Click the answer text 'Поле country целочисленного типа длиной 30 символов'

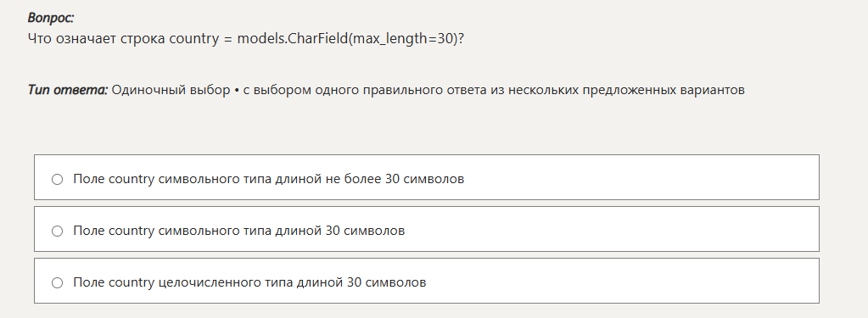click(249, 282)
